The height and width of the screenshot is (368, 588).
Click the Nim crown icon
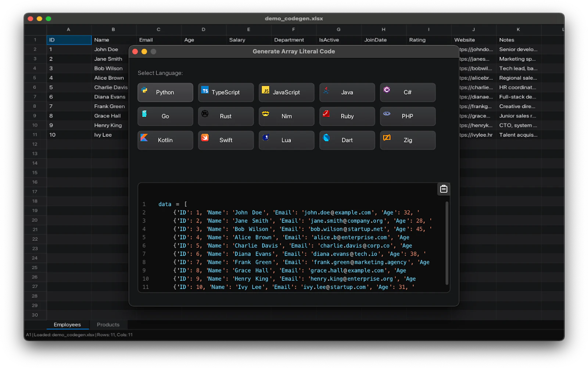(x=266, y=114)
